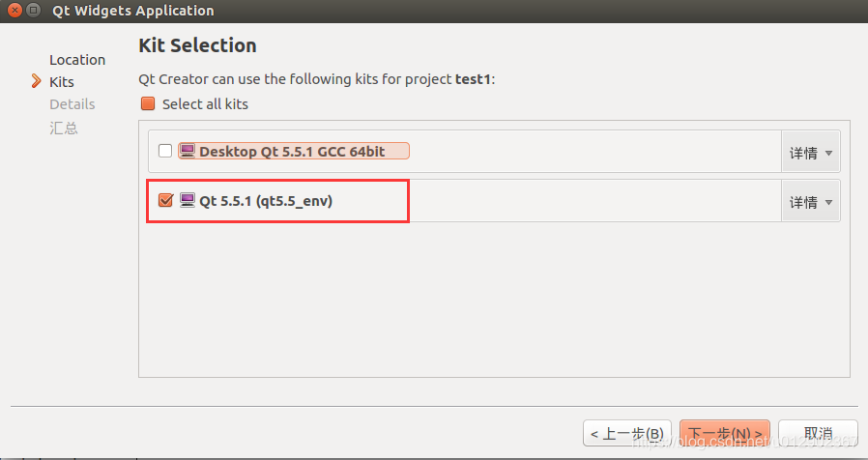Click the orange arrow beside Kits step

click(x=37, y=82)
